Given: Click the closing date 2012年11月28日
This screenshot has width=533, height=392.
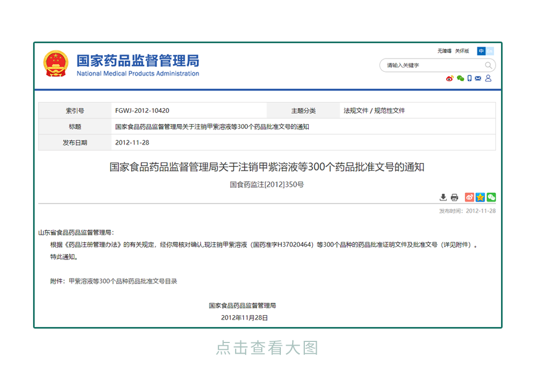Looking at the screenshot, I should click(x=245, y=318).
